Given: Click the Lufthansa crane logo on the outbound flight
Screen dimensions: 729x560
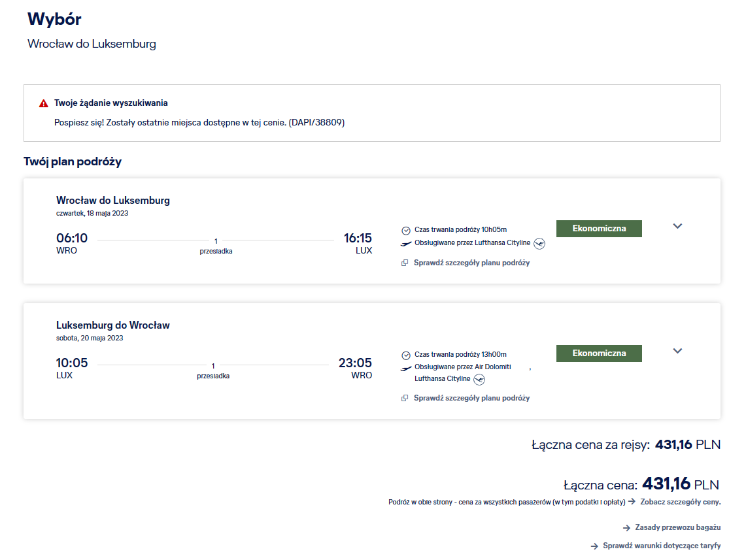Looking at the screenshot, I should click(539, 244).
